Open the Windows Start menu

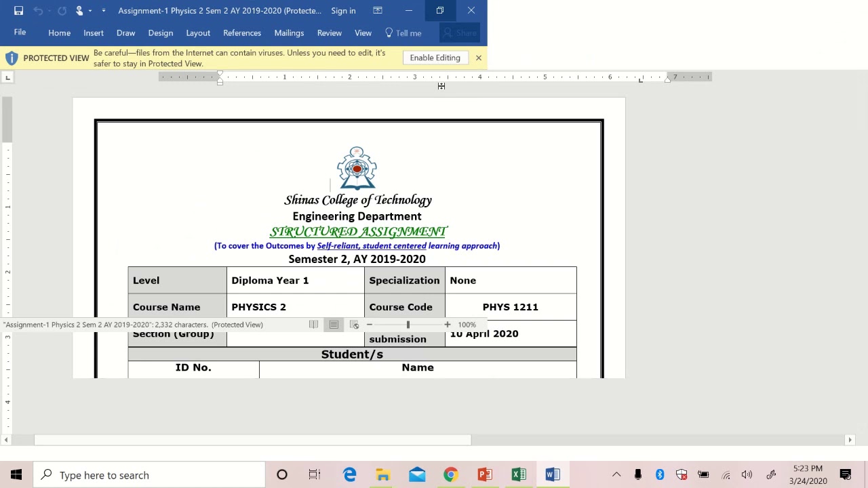tap(16, 475)
